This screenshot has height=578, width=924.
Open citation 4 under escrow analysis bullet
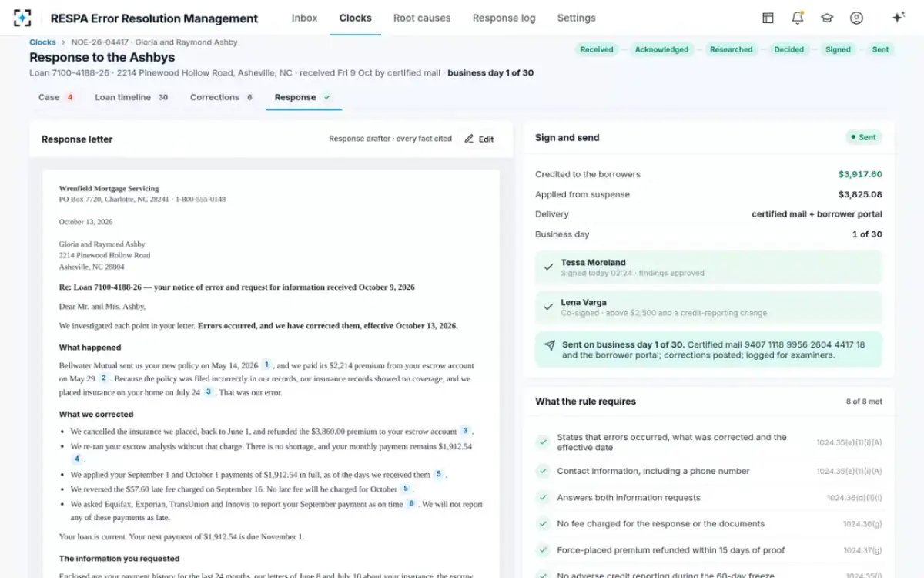point(75,459)
